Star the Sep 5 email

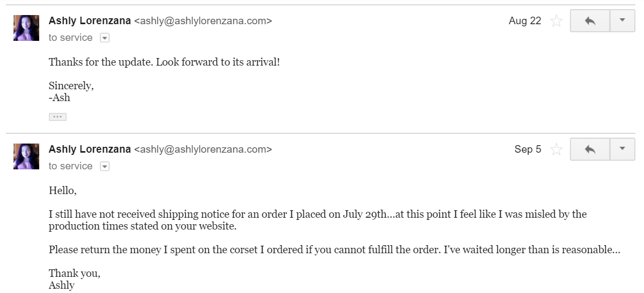(x=556, y=149)
